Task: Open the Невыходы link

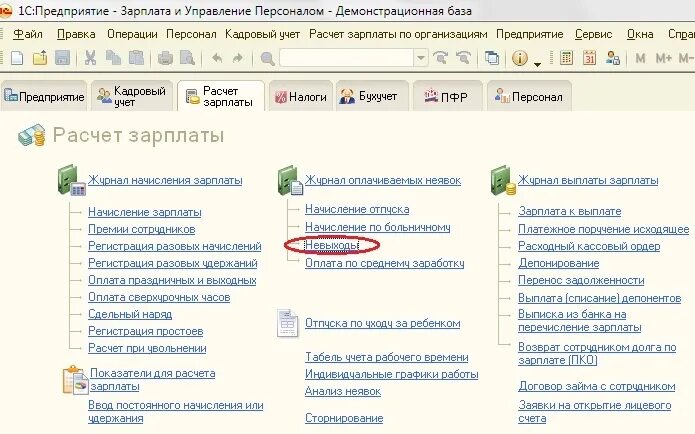Action: [x=332, y=245]
